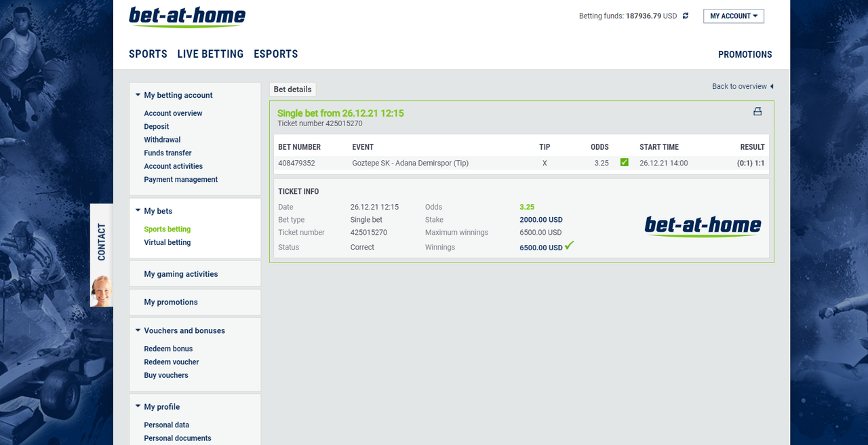868x445 pixels.
Task: Refresh betting funds with the reload icon
Action: [686, 16]
